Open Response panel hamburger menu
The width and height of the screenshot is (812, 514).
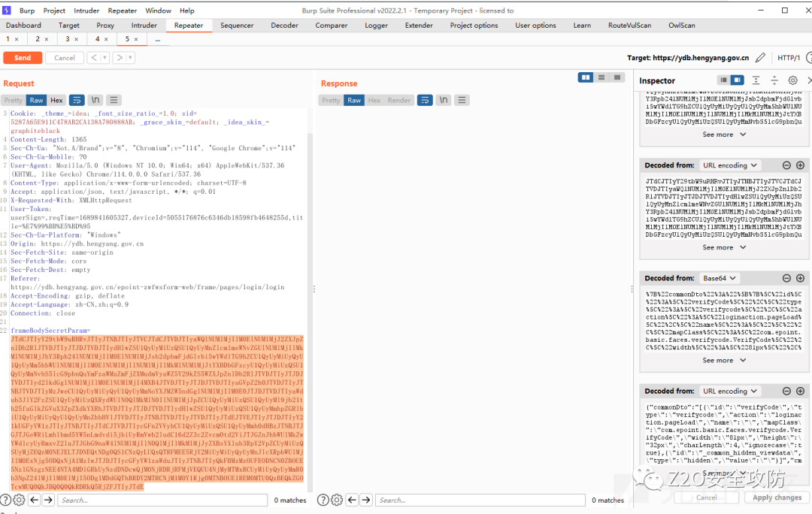[x=462, y=101]
